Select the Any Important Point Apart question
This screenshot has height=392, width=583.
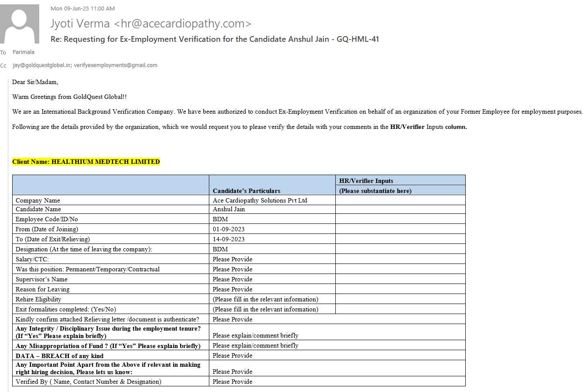(x=108, y=368)
